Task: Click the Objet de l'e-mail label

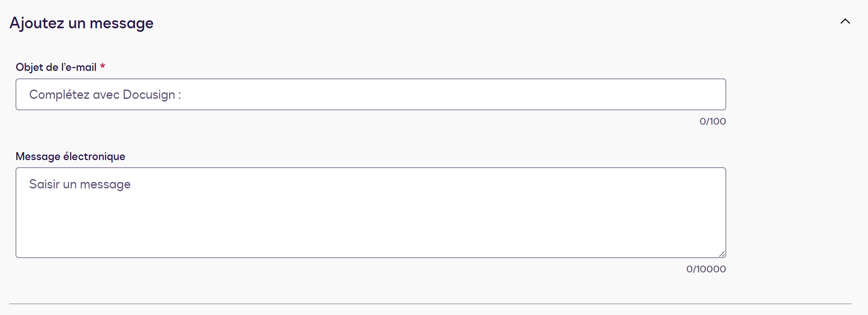Action: click(x=56, y=67)
